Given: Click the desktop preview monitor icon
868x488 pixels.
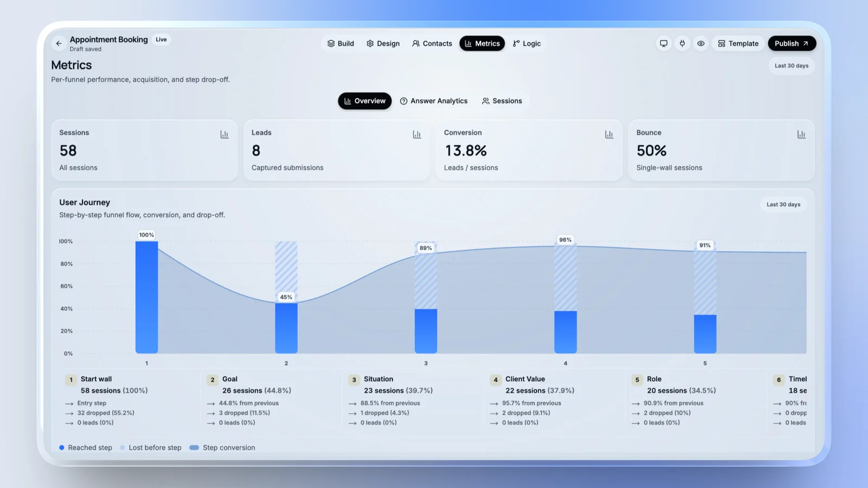Looking at the screenshot, I should pos(663,43).
